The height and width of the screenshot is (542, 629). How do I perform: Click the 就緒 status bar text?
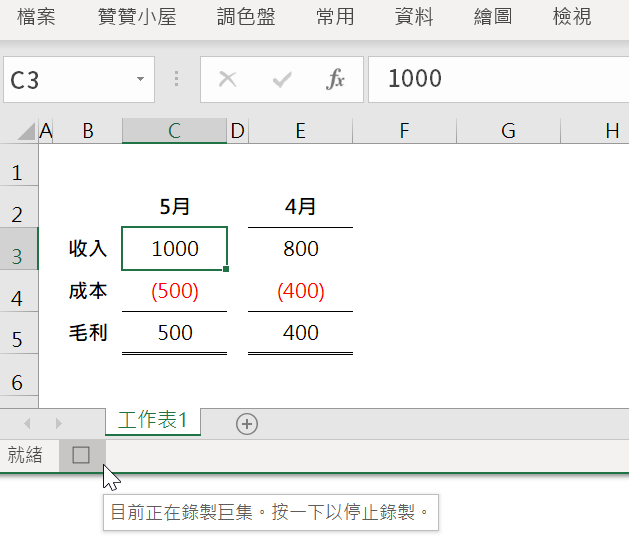point(24,455)
